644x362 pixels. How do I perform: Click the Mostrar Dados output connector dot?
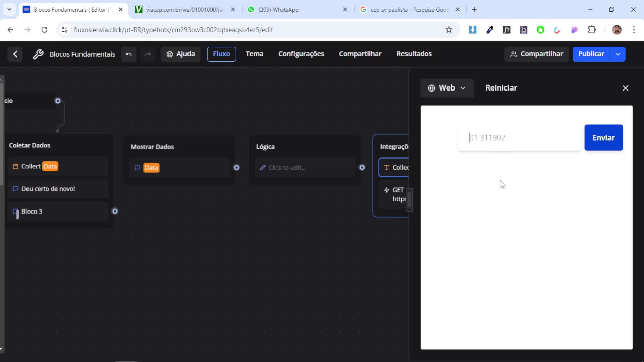pyautogui.click(x=237, y=168)
